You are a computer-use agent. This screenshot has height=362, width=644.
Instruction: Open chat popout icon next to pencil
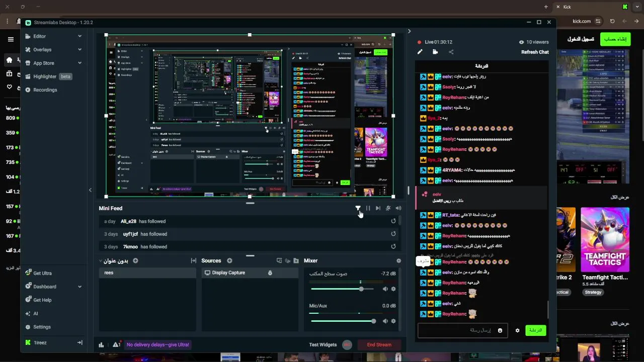pyautogui.click(x=435, y=52)
